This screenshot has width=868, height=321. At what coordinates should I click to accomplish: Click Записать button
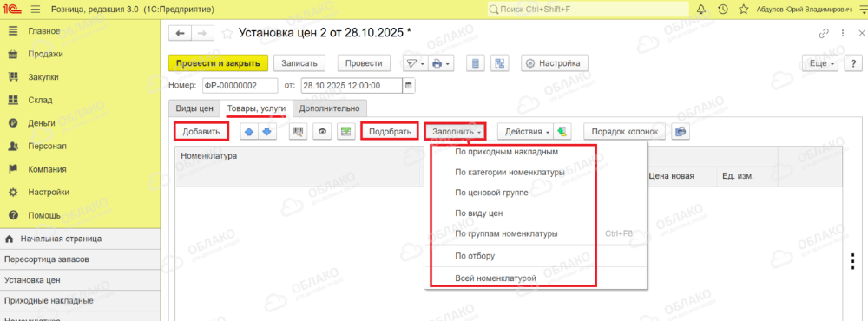click(299, 63)
